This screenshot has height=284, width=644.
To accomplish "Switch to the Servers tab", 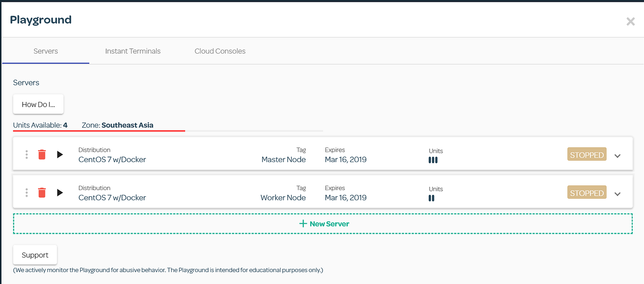I will pos(46,51).
